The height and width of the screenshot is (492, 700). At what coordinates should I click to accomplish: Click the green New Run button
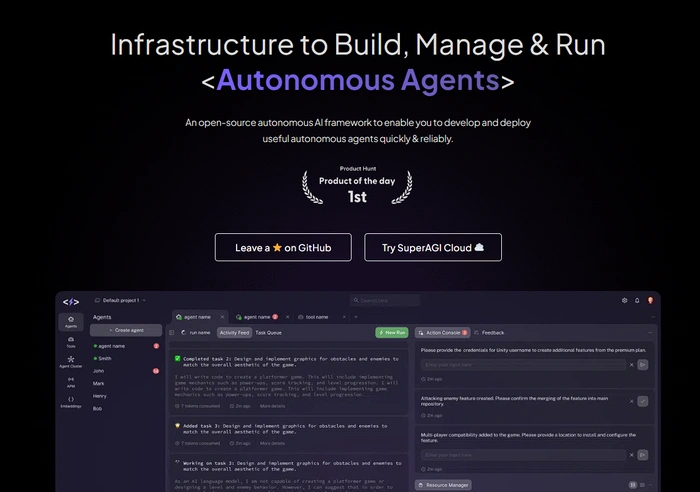coord(392,333)
